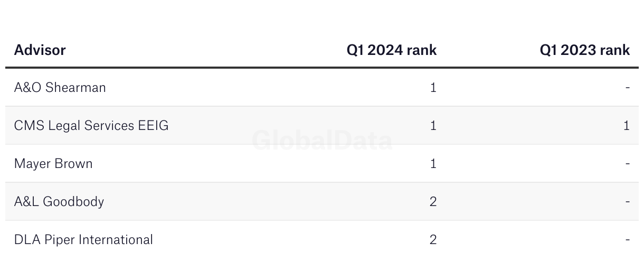
Task: Click the A&O Shearman advisor name
Action: [60, 87]
